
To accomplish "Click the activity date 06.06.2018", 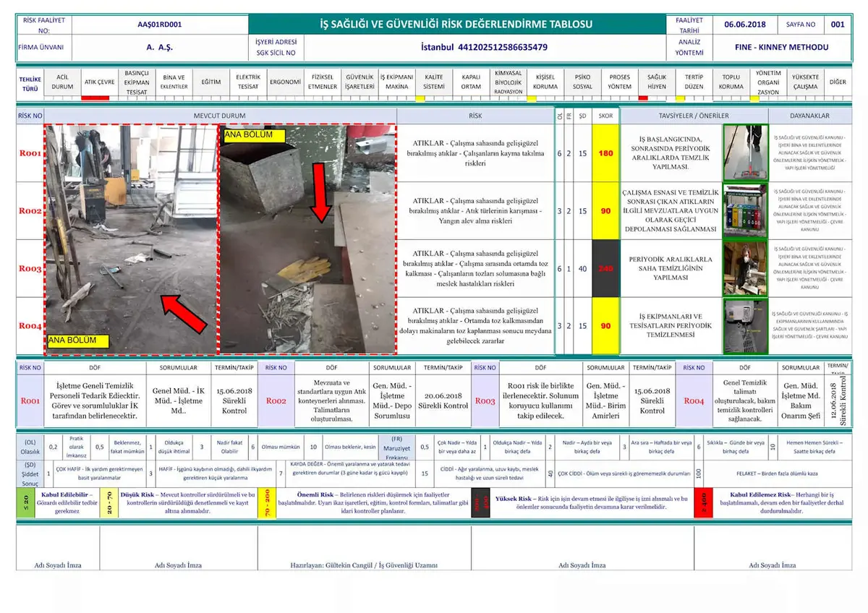I will click(x=744, y=25).
